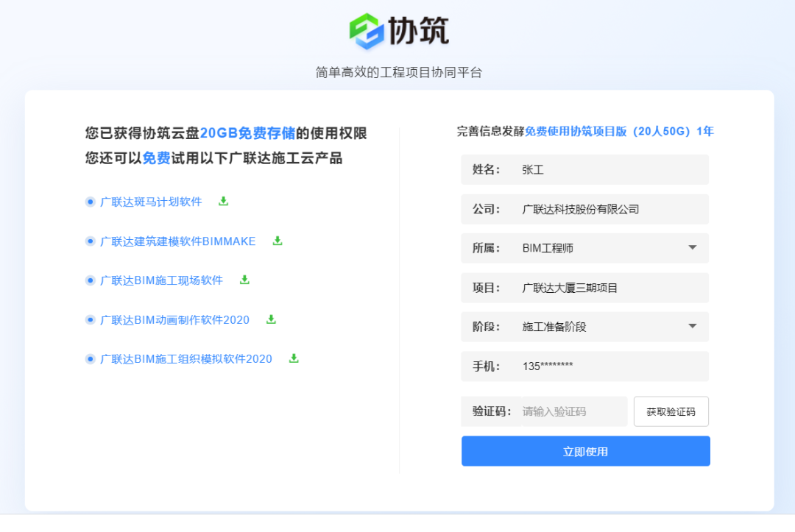The image size is (795, 532).
Task: Download 广联达建筑建模软件BIMMAKE via its green icon
Action: click(278, 241)
